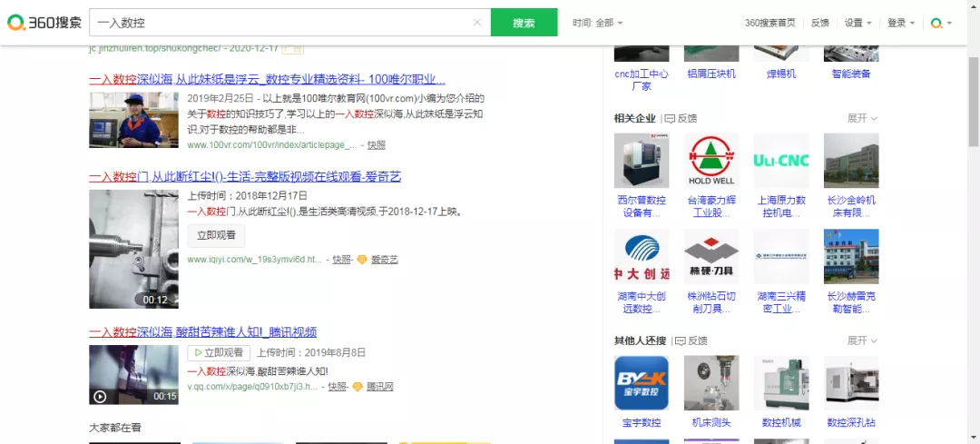Click the HOLD WELL logo
This screenshot has width=980, height=444.
(711, 161)
